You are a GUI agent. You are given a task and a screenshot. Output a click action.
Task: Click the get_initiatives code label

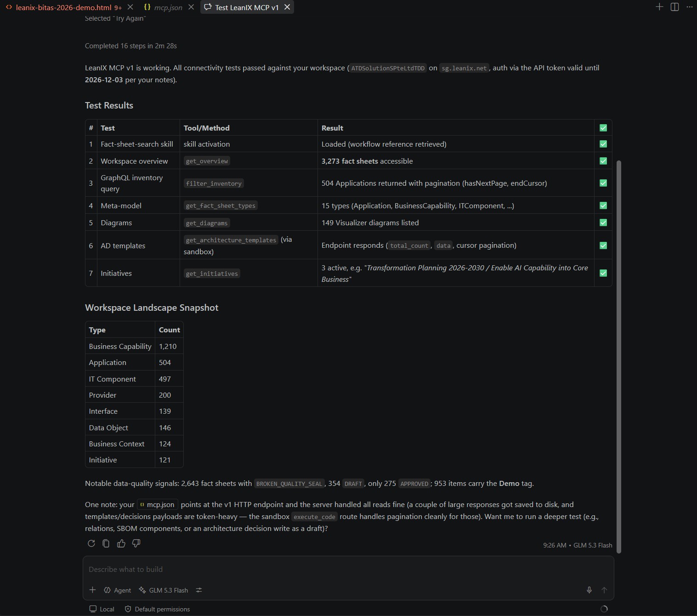coord(212,274)
